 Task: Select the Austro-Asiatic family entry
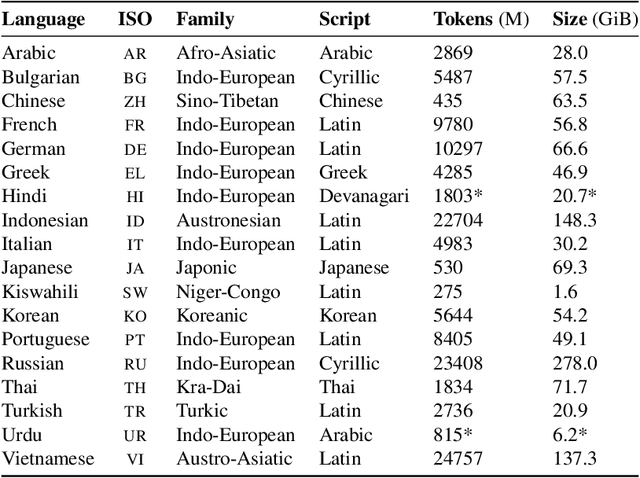(235, 459)
